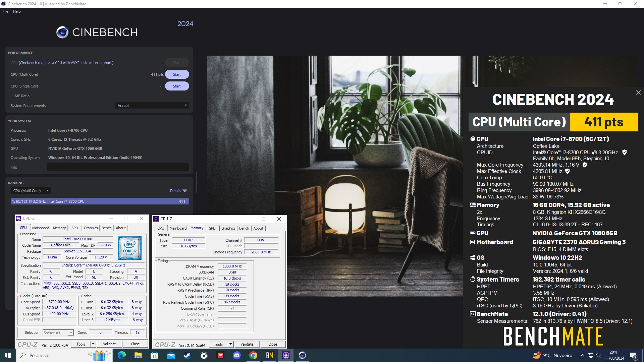Click the Intel Core i7 logo badge
The image size is (644, 362).
[130, 248]
